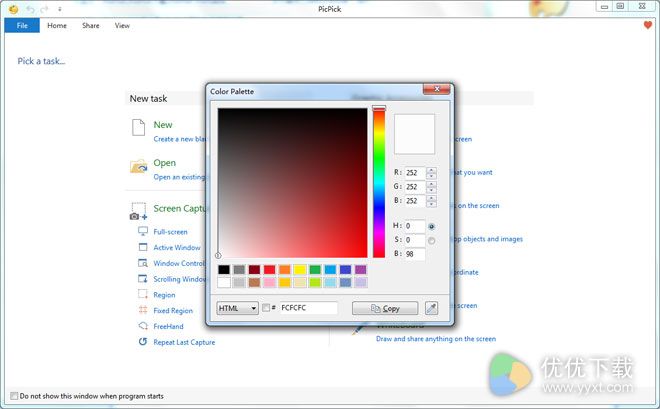This screenshot has width=660, height=409.
Task: Click the Fixed Region icon
Action: tap(143, 310)
